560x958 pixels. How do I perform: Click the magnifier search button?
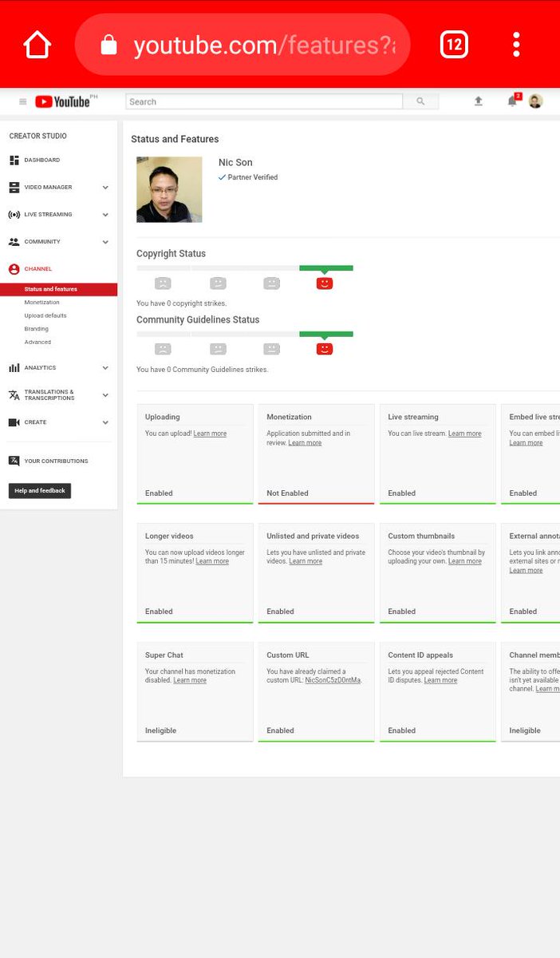click(420, 101)
